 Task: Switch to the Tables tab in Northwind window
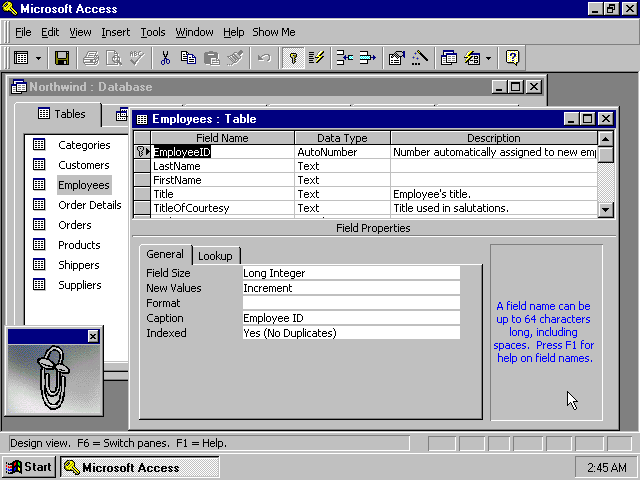[61, 114]
